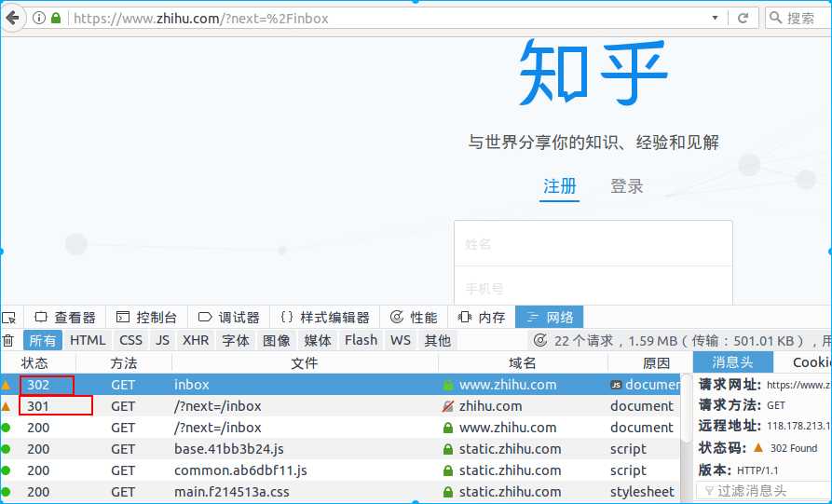
Task: Click the 过滤消息头 filter headers field
Action: 764,491
